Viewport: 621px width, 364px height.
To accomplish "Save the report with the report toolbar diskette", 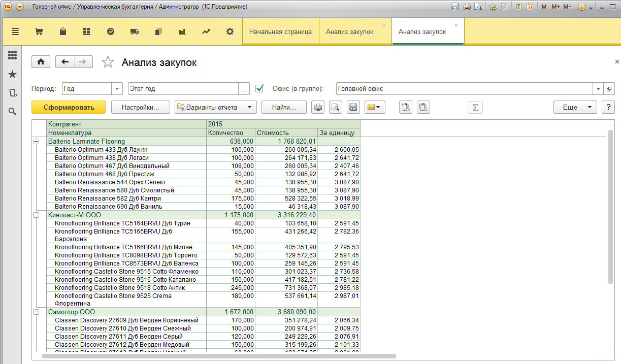I will pyautogui.click(x=353, y=107).
